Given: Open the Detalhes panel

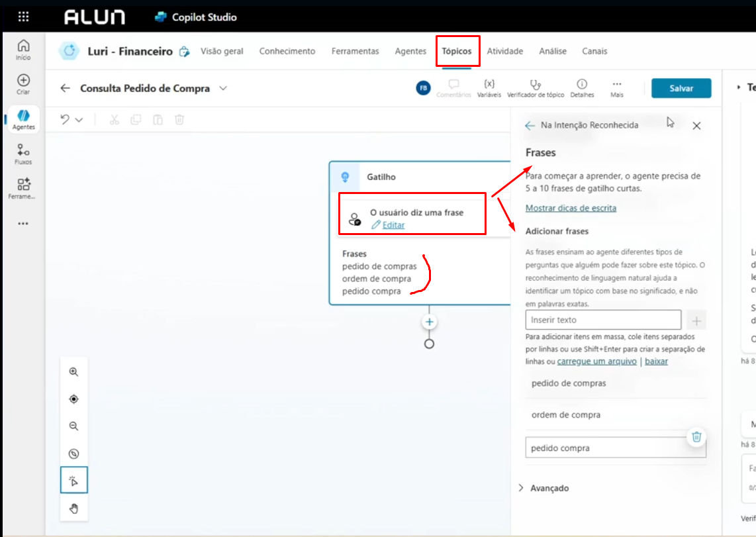Looking at the screenshot, I should (x=582, y=87).
